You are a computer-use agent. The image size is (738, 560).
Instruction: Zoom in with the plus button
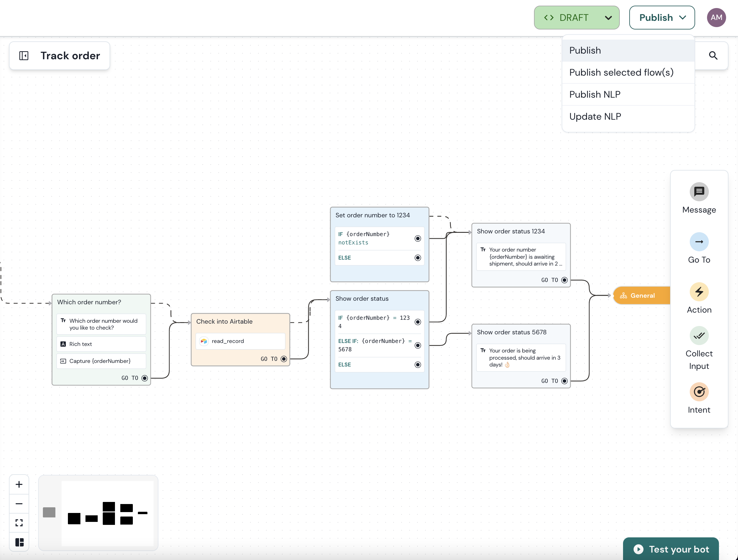tap(19, 484)
